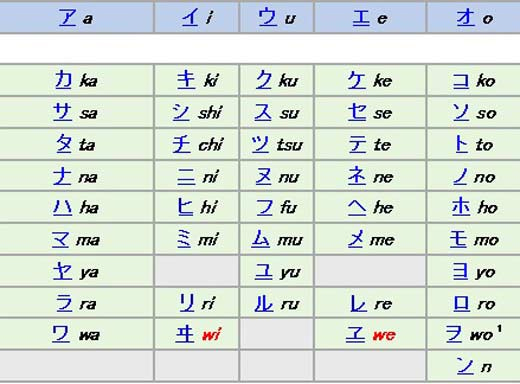This screenshot has width=520, height=384.
Task: Click the ト link beside 'to'
Action: (462, 144)
